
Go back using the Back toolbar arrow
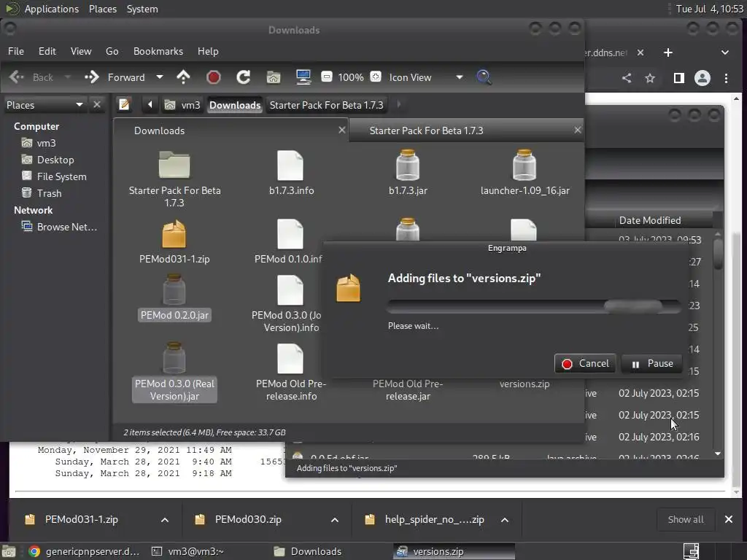click(17, 77)
